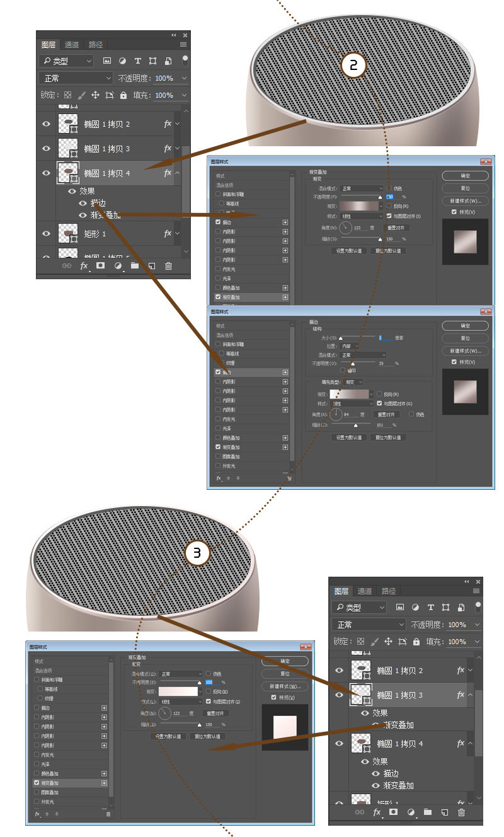Toggle 反向(R) checkbox in upper 渐变叠加 dialog
Viewport: 504px width, 837px height.
coord(389,206)
